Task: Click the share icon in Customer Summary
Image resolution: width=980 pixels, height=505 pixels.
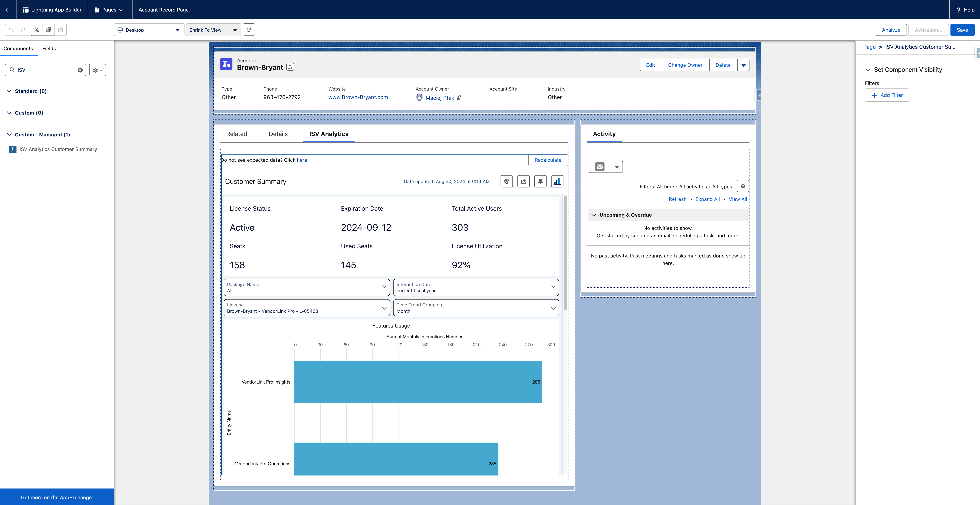Action: click(524, 182)
